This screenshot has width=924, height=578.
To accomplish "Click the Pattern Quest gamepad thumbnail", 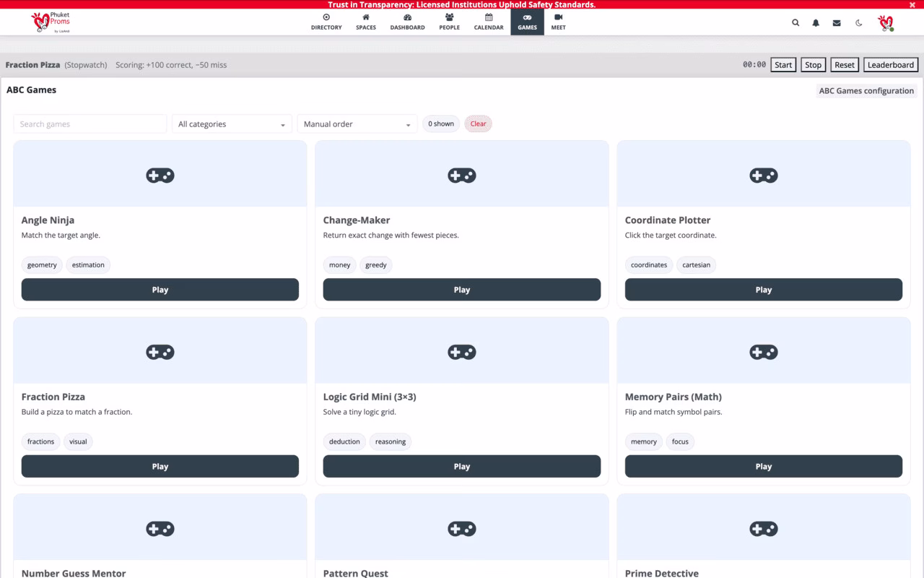I will click(x=462, y=529).
